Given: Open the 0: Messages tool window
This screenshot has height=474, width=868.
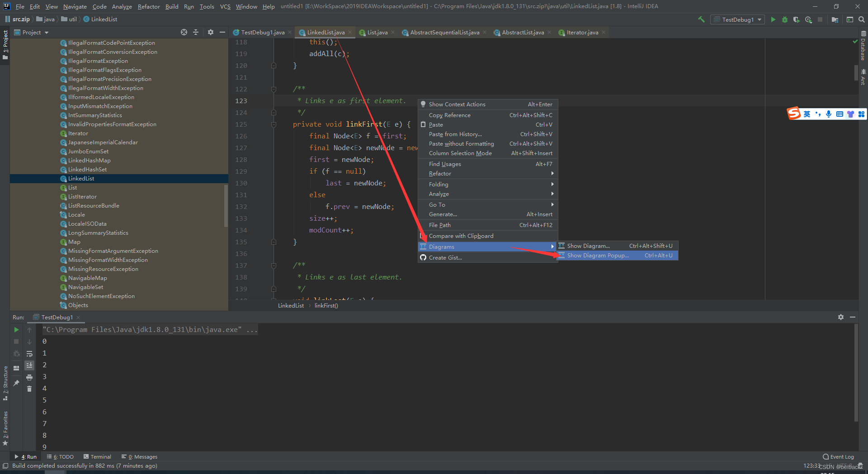Looking at the screenshot, I should pos(139,457).
